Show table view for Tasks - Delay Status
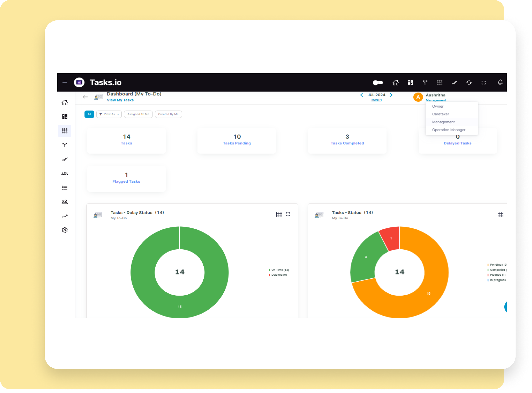This screenshot has width=532, height=393. coord(279,214)
